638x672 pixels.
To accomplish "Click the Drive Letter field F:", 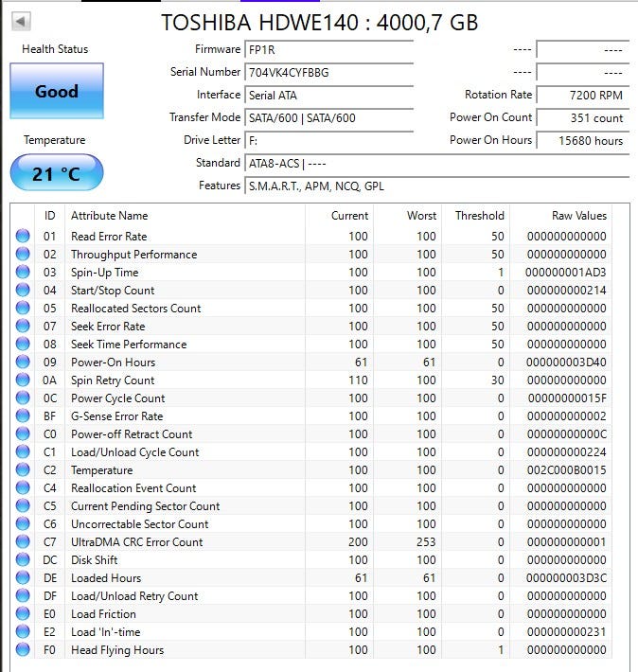I will pos(328,141).
